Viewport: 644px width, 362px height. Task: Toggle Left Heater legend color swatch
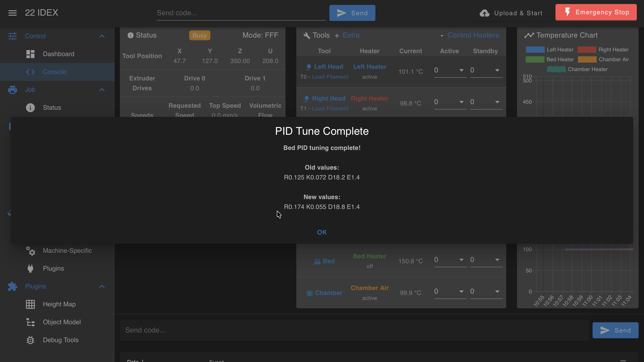pos(535,50)
